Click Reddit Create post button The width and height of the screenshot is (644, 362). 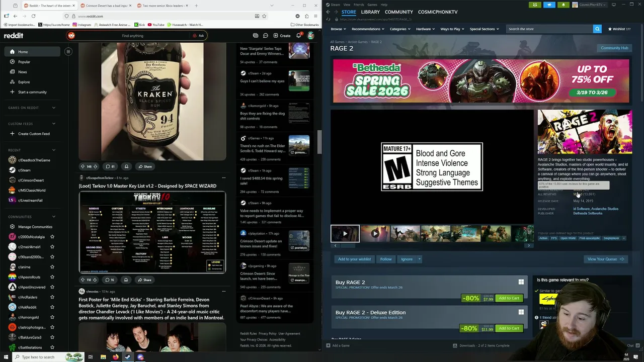pos(282,36)
